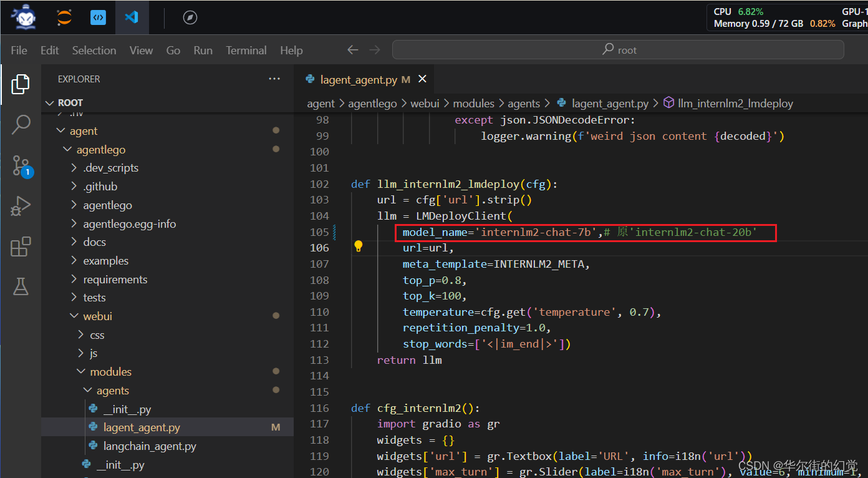Click the CPU usage indicator
This screenshot has width=868, height=478.
738,11
